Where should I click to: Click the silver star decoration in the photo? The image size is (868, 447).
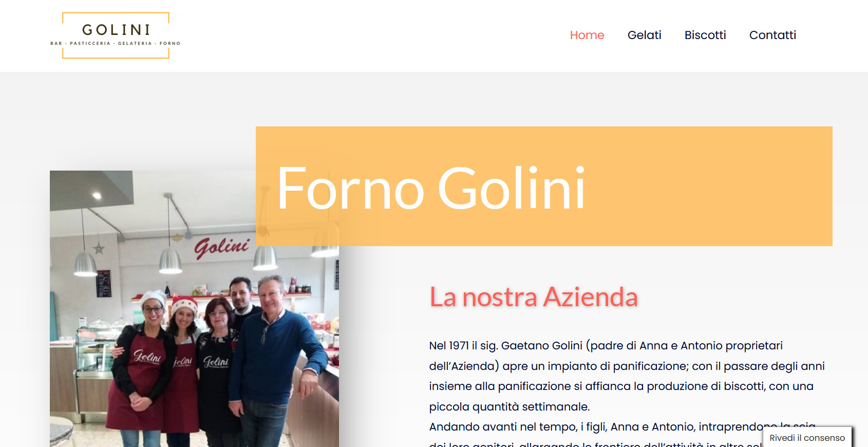tap(99, 249)
